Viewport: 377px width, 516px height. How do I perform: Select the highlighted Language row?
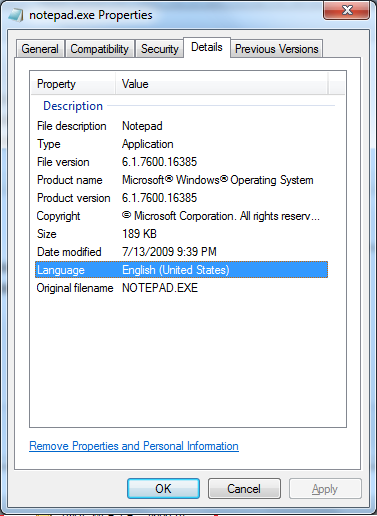181,270
